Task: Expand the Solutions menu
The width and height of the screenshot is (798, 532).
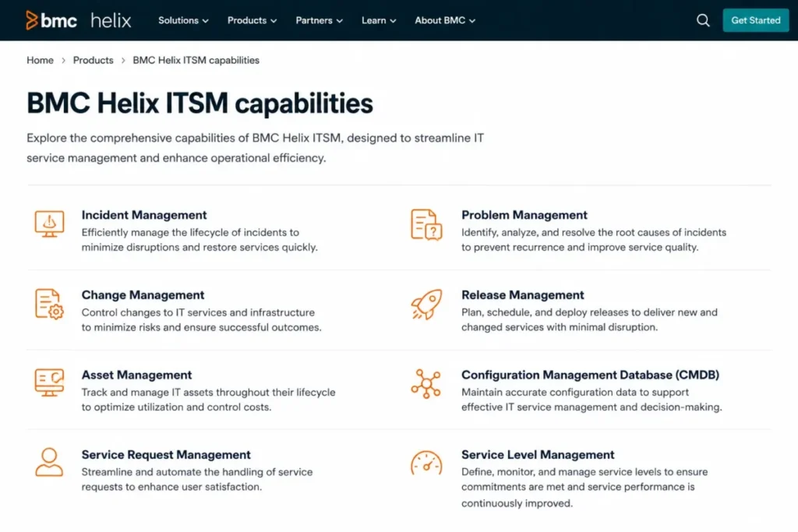Action: pyautogui.click(x=183, y=20)
